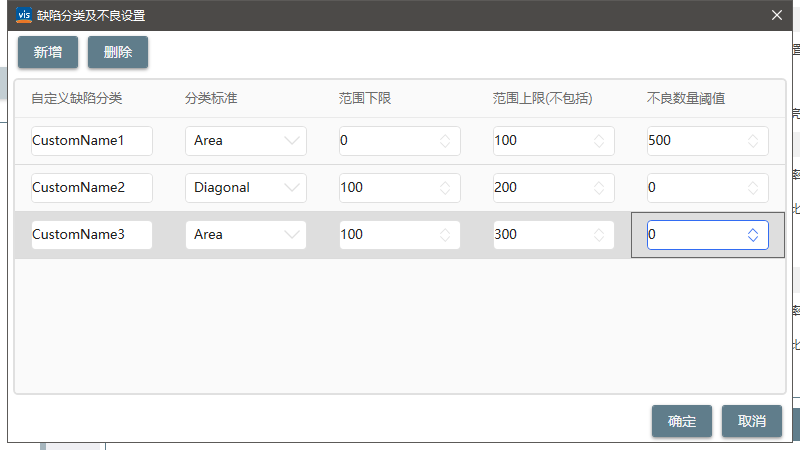The width and height of the screenshot is (800, 450).
Task: Cancel using the 取消 button
Action: 752,421
